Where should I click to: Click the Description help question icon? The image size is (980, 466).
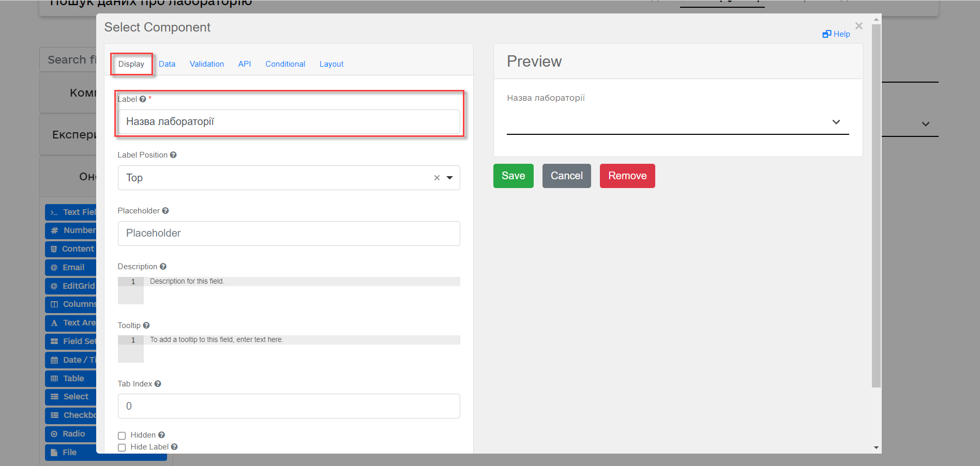[163, 267]
